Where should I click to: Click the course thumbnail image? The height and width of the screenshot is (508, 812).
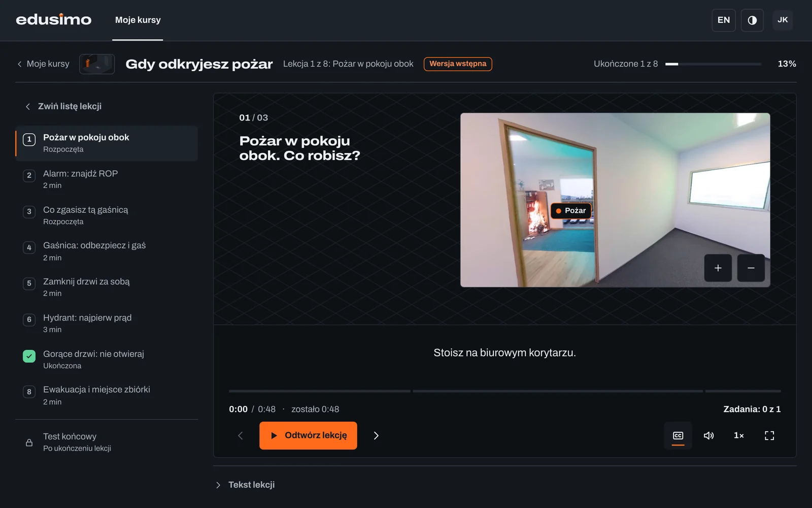pyautogui.click(x=97, y=64)
